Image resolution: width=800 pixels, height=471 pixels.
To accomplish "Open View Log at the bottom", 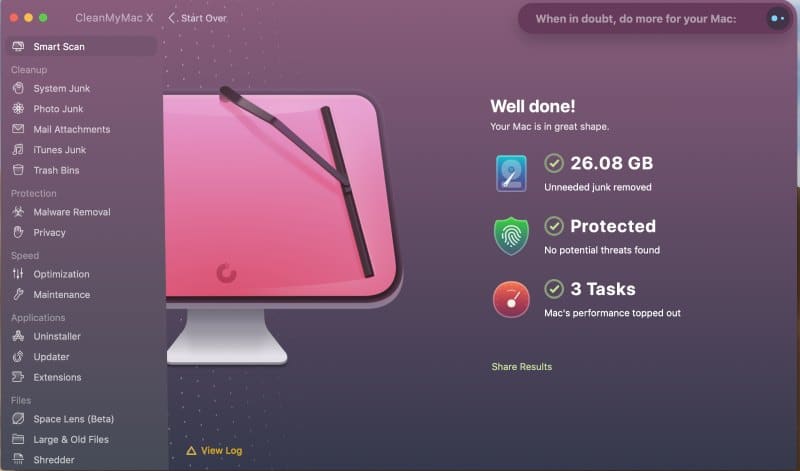I will pyautogui.click(x=214, y=451).
